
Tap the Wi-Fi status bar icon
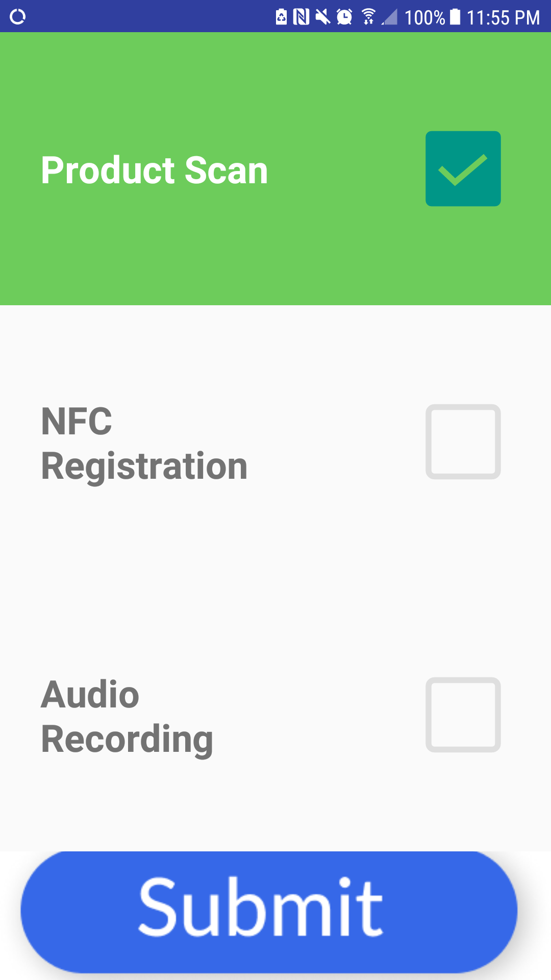coord(368,17)
